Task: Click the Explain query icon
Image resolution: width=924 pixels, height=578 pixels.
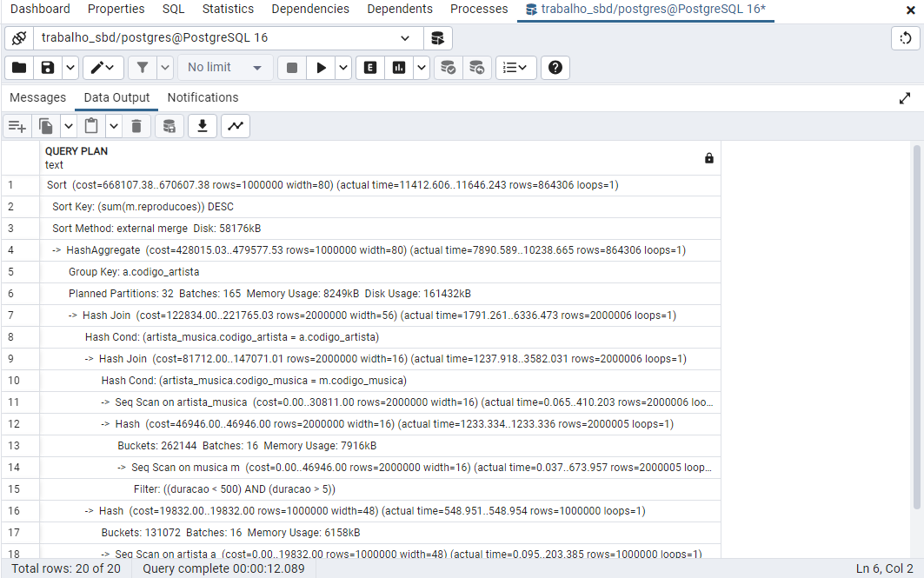Action: pos(370,68)
